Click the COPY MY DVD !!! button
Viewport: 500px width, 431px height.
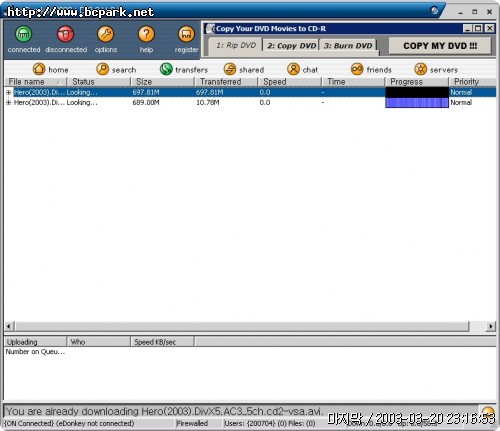pos(440,46)
